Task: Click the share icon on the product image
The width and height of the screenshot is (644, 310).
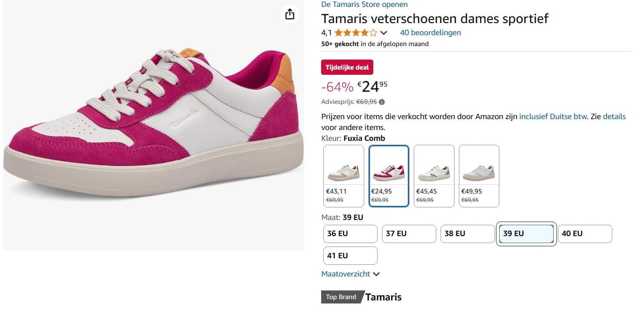Action: coord(289,14)
